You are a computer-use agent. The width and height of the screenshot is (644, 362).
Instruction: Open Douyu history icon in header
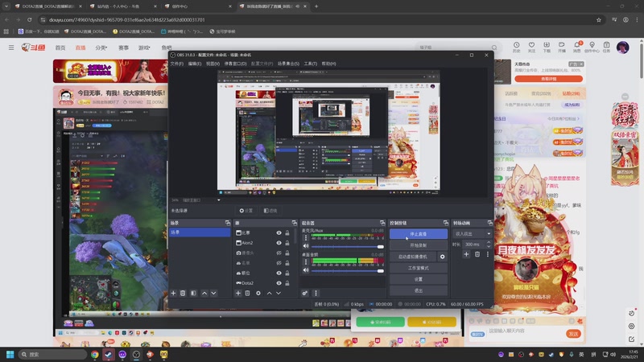click(516, 47)
